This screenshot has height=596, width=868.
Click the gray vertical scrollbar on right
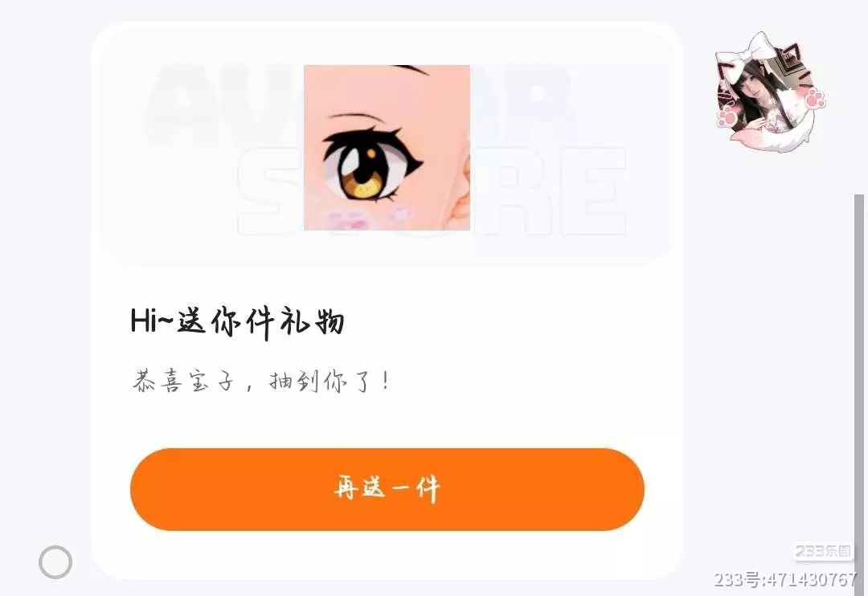[858, 387]
